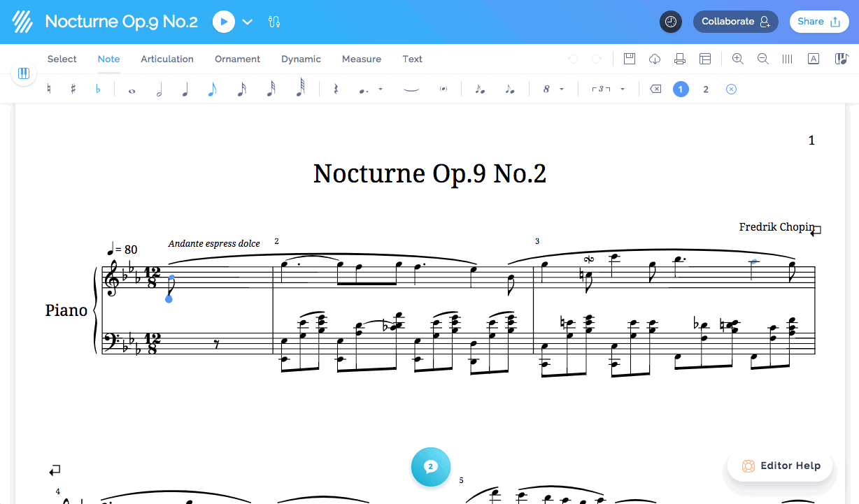Click the piano-note icon at toolbar end
The image size is (859, 504).
(x=842, y=59)
